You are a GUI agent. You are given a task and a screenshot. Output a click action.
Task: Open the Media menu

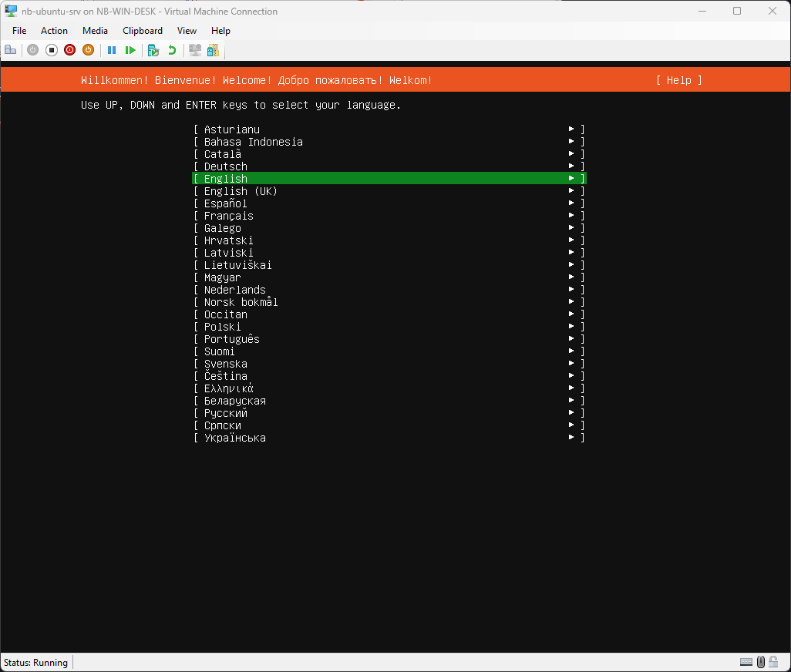click(95, 31)
